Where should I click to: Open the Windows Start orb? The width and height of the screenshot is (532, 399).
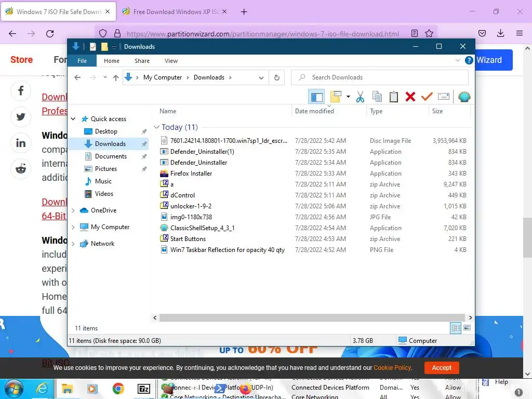[x=14, y=389]
